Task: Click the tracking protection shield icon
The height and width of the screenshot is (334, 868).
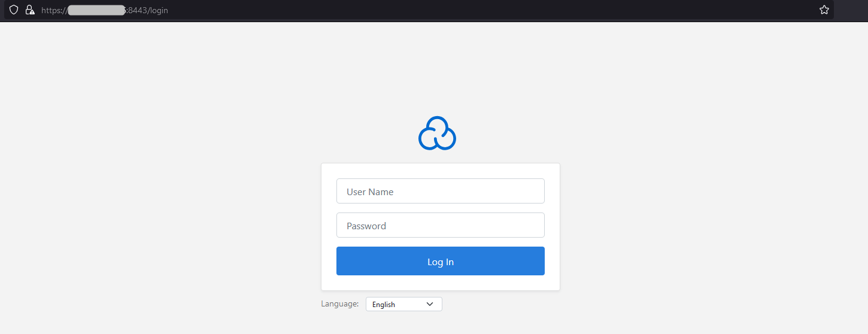Action: 14,10
